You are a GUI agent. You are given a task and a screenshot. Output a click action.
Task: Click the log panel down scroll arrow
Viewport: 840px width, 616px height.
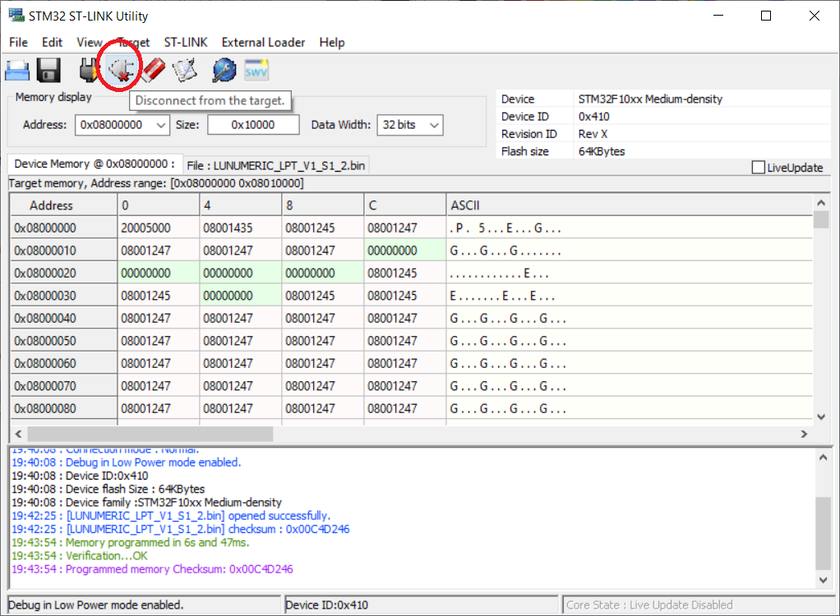tap(824, 580)
